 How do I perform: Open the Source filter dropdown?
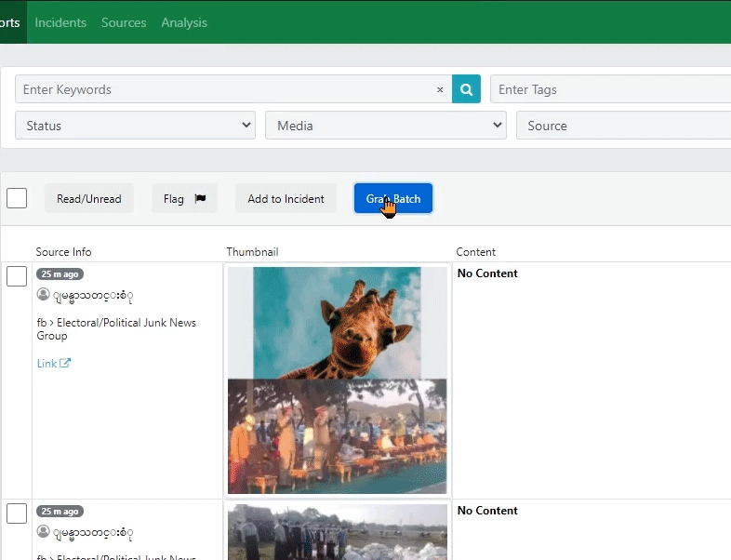pyautogui.click(x=623, y=125)
